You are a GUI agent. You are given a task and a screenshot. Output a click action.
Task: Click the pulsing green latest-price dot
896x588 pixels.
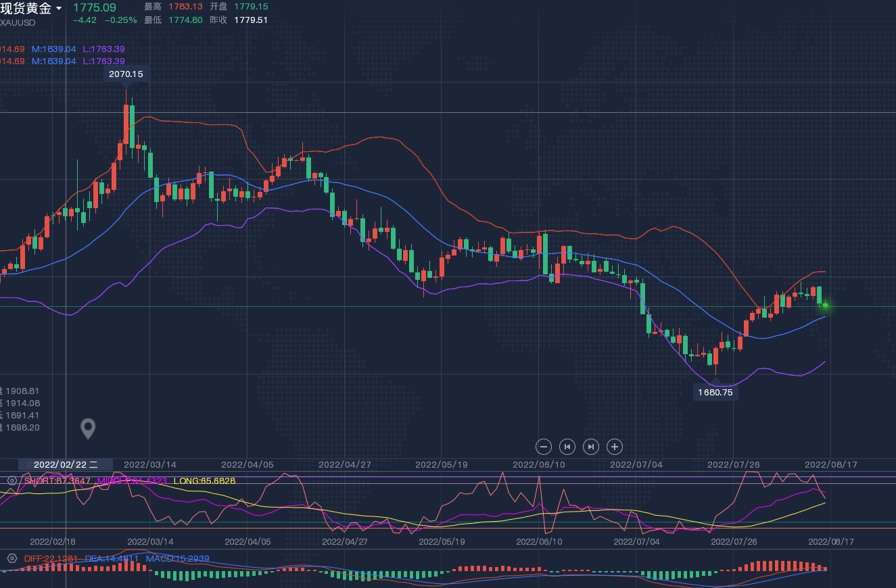tap(825, 306)
